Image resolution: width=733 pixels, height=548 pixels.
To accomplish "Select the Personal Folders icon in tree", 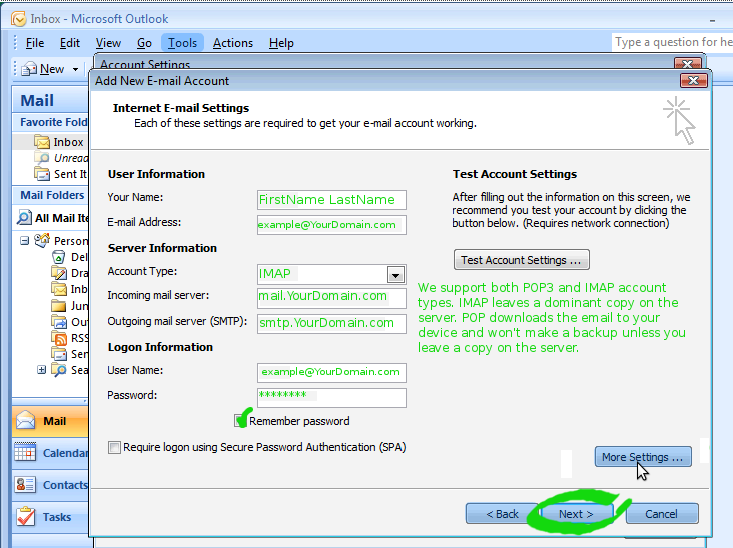I will point(42,240).
